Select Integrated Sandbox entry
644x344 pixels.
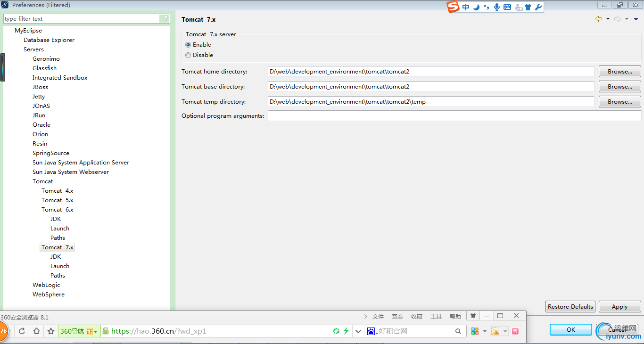pos(60,78)
